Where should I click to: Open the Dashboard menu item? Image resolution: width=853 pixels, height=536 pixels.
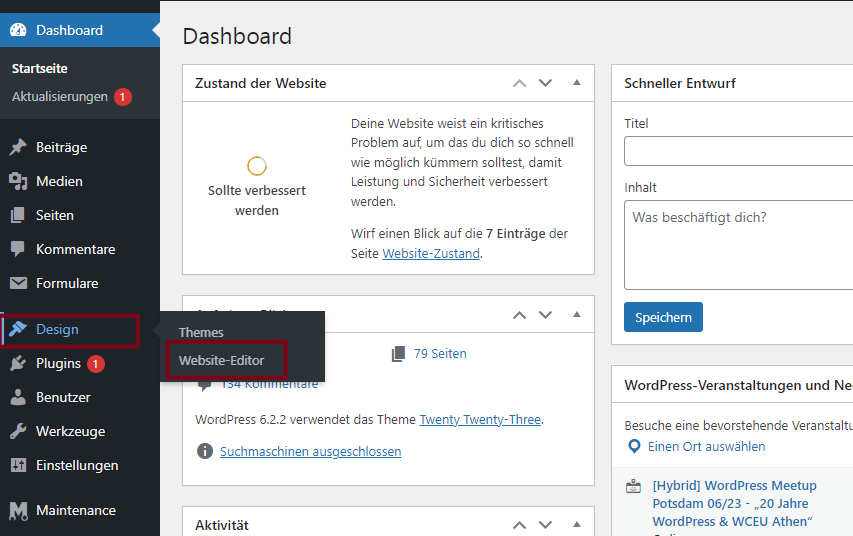80,30
